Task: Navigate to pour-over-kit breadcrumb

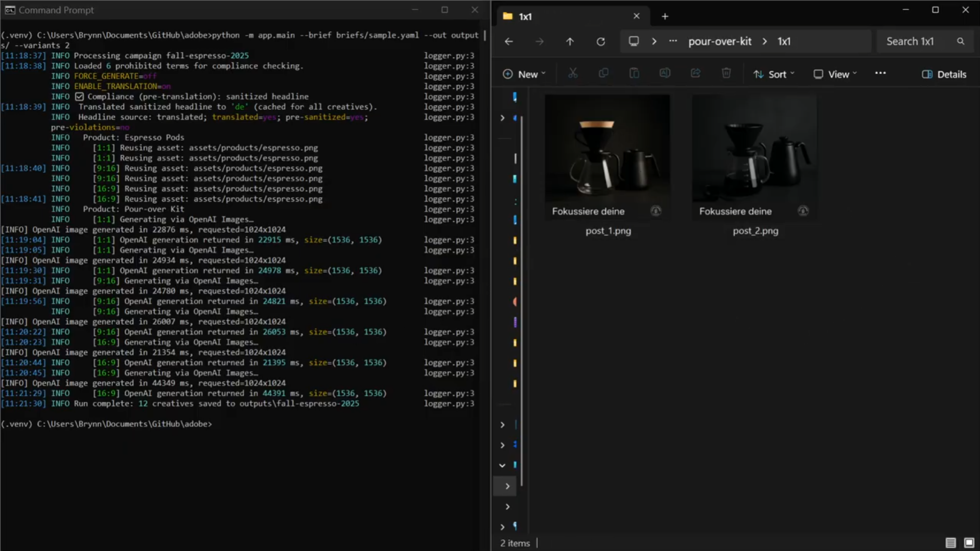Action: click(x=719, y=41)
